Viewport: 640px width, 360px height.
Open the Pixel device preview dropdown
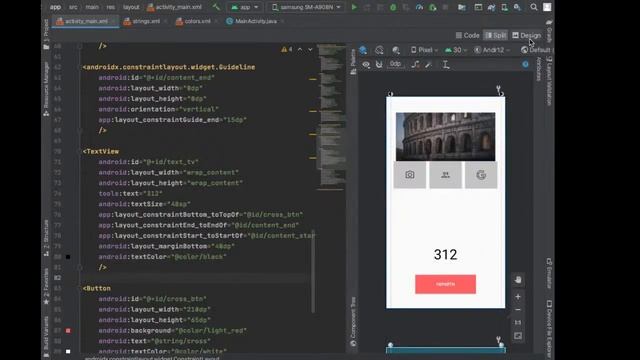424,50
